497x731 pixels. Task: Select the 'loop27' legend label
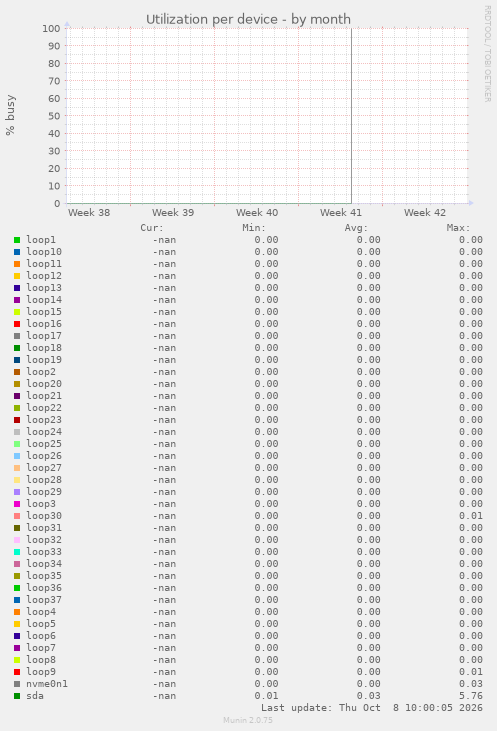(x=44, y=468)
